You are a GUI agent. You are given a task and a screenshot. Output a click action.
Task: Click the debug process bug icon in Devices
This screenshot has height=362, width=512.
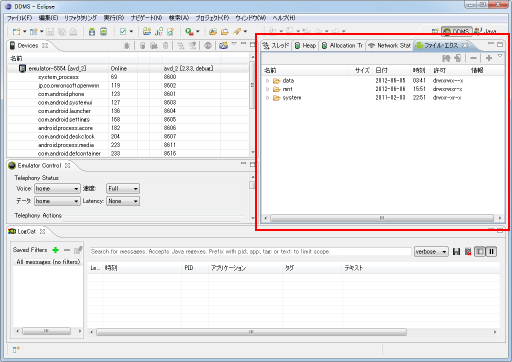[x=127, y=46]
